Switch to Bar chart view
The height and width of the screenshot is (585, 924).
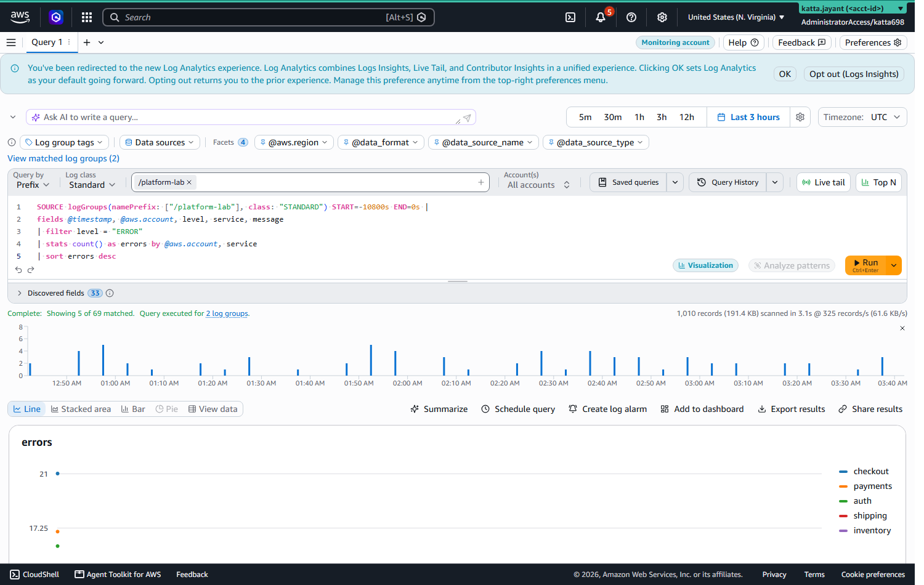133,409
